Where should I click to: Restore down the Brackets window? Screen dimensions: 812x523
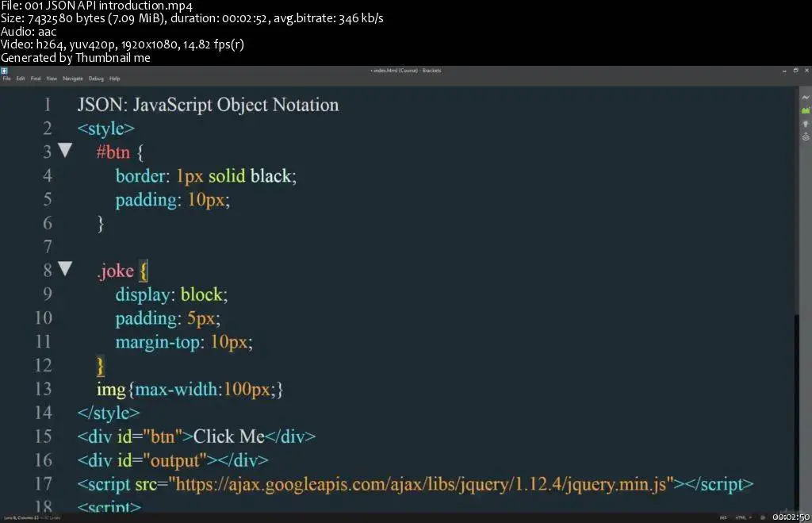click(x=796, y=71)
